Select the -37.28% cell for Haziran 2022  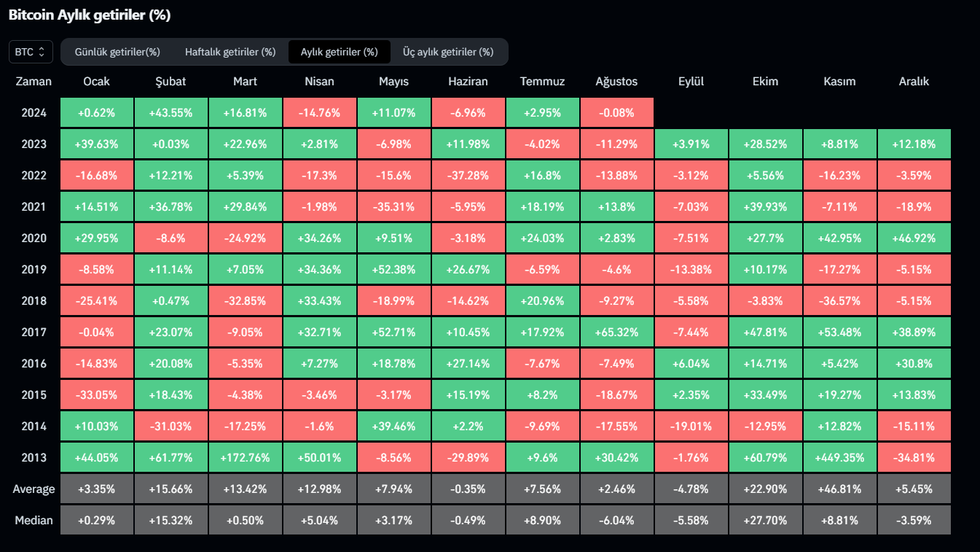[469, 176]
